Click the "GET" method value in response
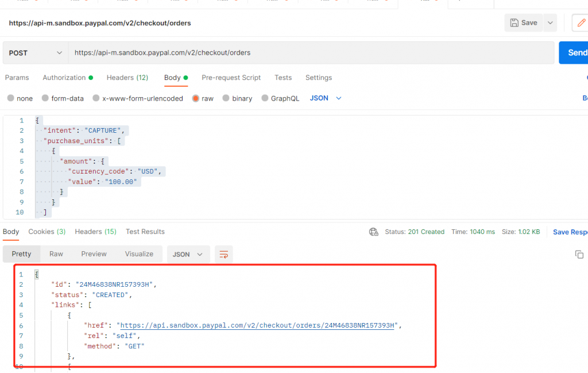The height and width of the screenshot is (373, 588). (134, 347)
